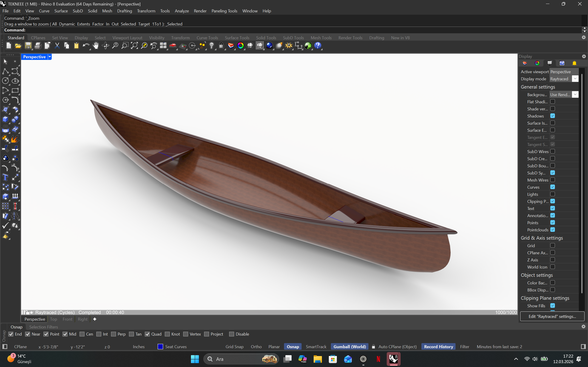
Task: Open the Four Viewports layout icon
Action: coord(163,46)
